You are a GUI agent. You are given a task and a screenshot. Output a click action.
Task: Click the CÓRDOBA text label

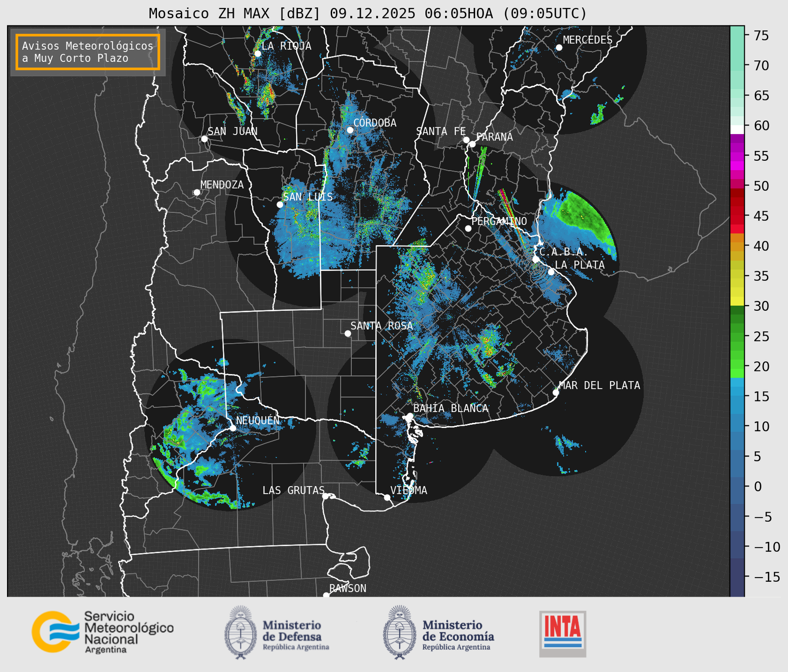[375, 123]
